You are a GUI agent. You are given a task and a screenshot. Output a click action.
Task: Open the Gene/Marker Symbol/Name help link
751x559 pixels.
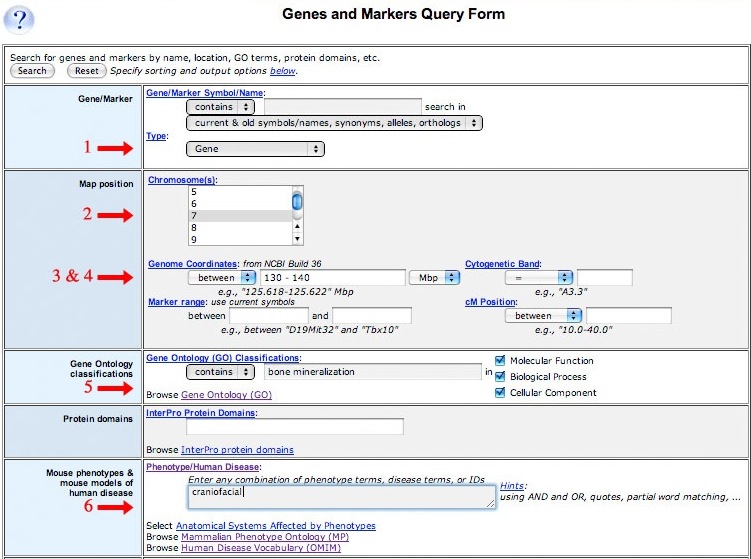pos(205,93)
